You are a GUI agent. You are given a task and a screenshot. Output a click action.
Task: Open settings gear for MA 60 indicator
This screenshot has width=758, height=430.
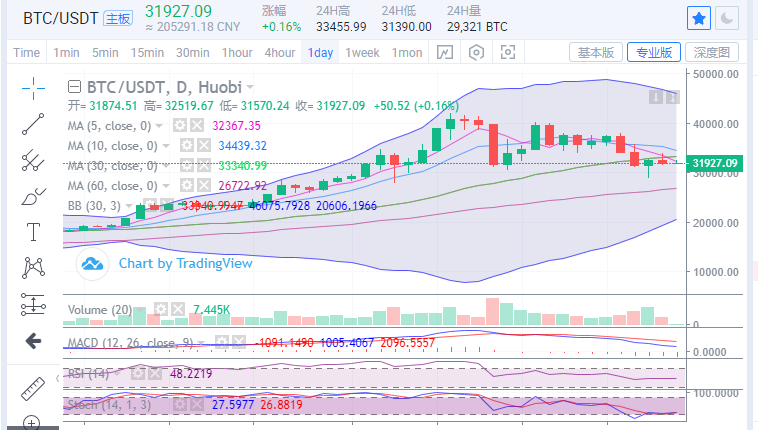pyautogui.click(x=187, y=186)
